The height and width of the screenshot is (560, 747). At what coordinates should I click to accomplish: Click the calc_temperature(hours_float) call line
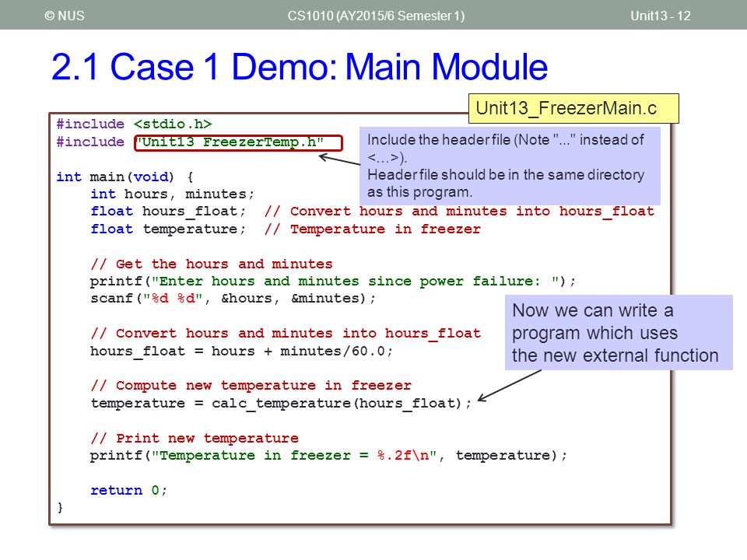(281, 404)
